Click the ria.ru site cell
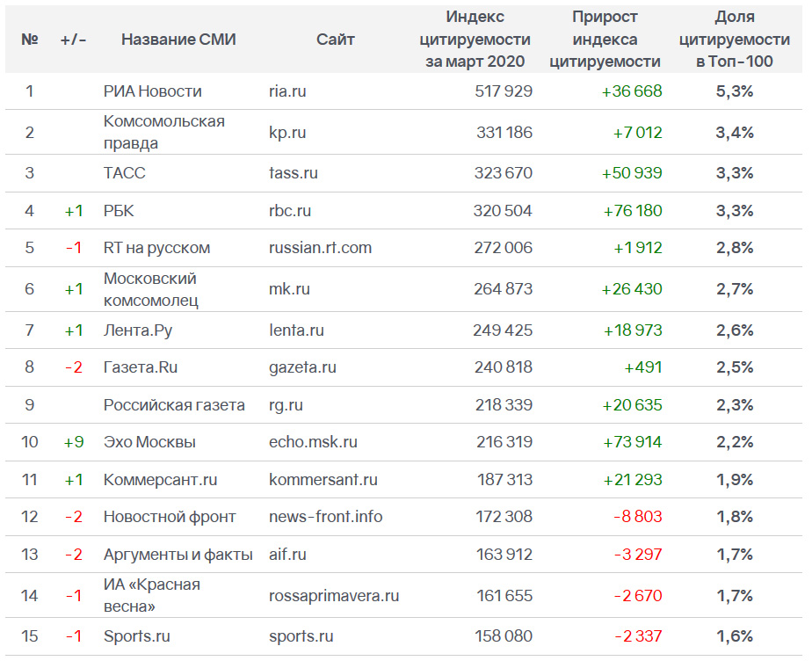The image size is (812, 668). point(287,91)
